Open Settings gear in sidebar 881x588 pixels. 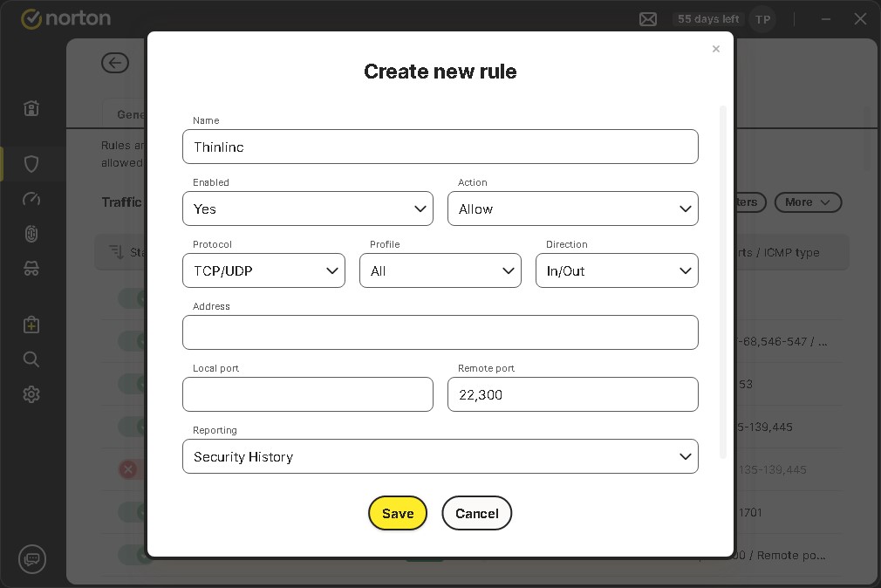(x=31, y=394)
